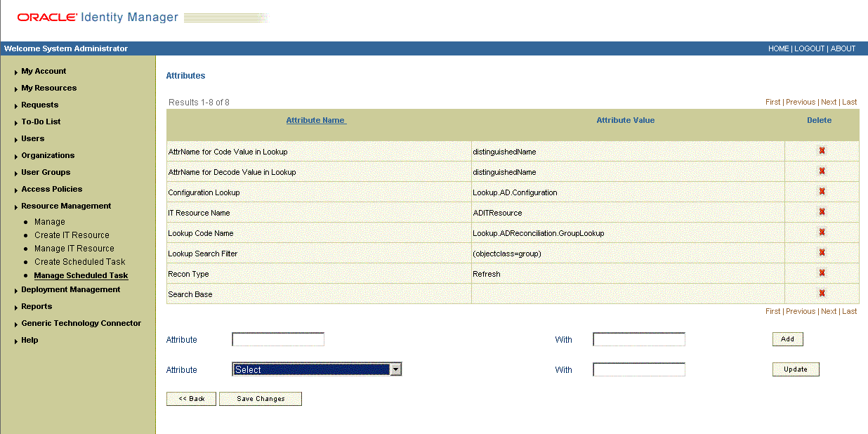Sort by Attribute Name column
The width and height of the screenshot is (868, 434).
point(316,120)
